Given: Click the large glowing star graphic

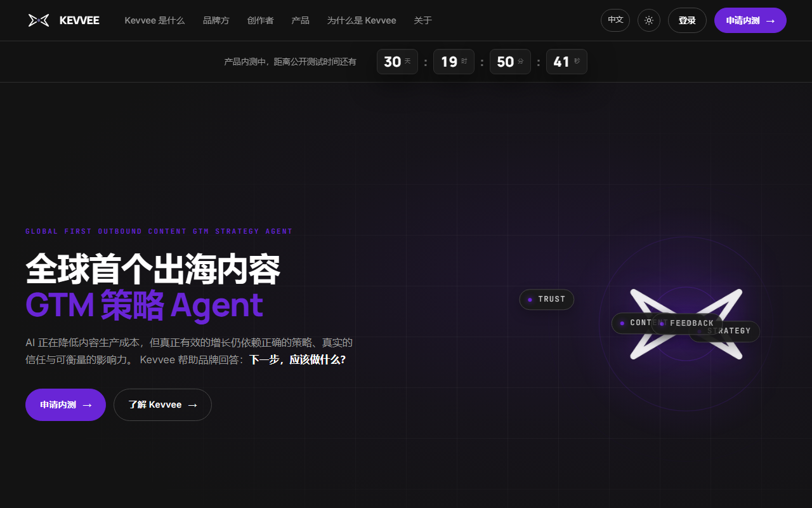Looking at the screenshot, I should 686,324.
